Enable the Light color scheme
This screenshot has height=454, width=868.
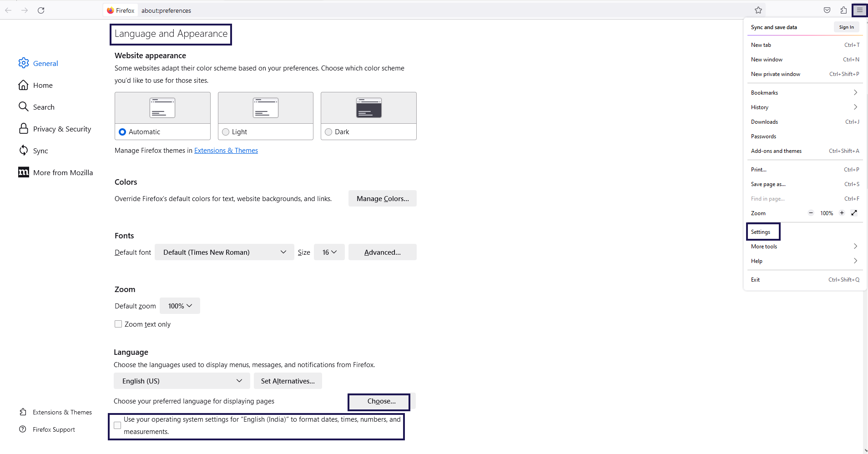pos(226,132)
